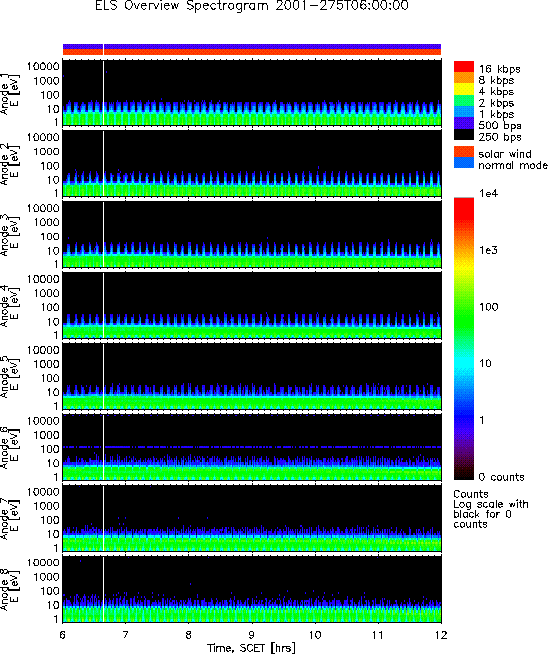The width and height of the screenshot is (548, 654).
Task: Click the '250 bps' legend label
Action: tap(500, 137)
